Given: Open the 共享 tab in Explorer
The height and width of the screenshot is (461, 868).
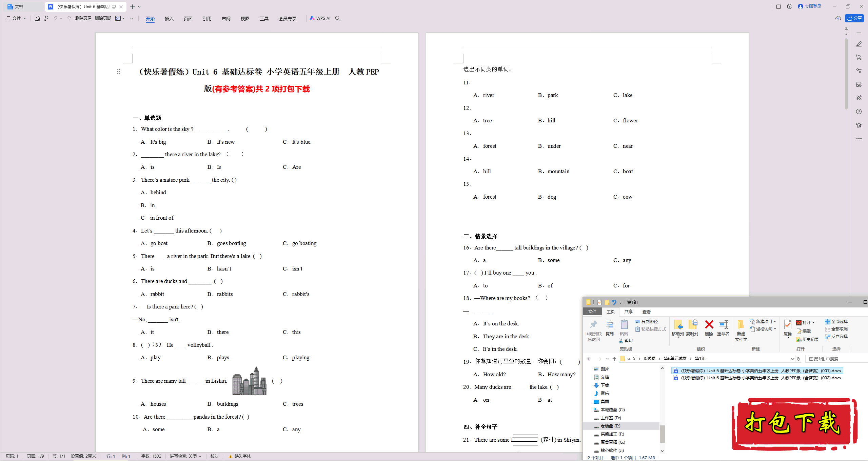Looking at the screenshot, I should pos(628,312).
